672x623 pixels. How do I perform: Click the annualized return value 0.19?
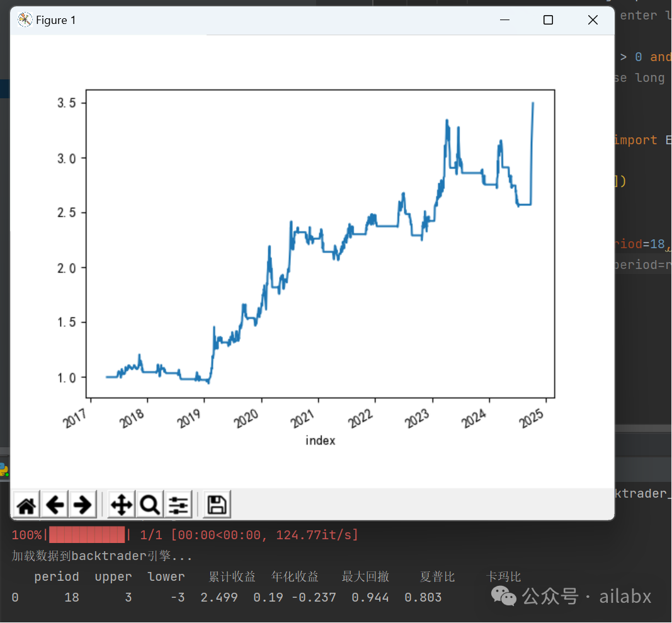click(x=268, y=597)
